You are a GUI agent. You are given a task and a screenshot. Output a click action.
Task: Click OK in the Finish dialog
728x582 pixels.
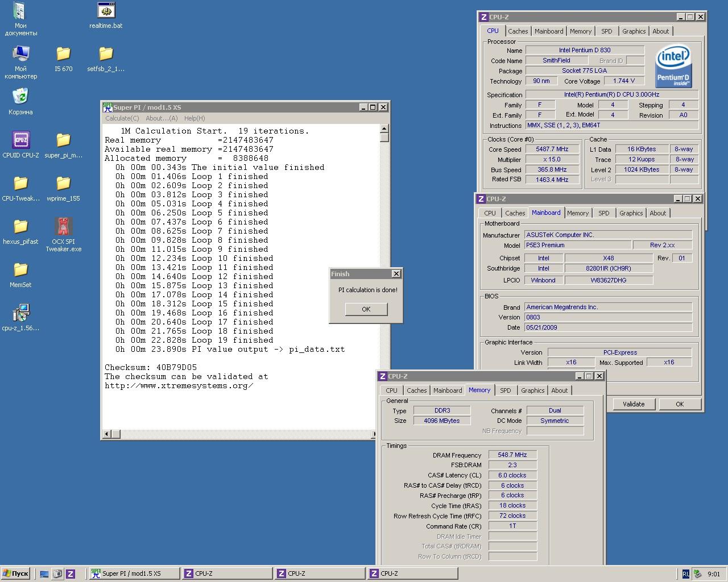pos(366,309)
